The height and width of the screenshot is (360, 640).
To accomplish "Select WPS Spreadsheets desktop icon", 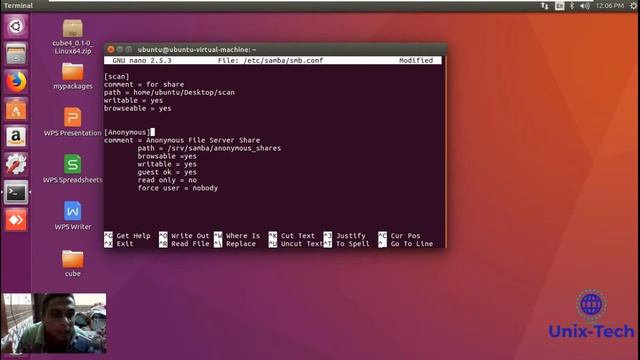I will 73,169.
